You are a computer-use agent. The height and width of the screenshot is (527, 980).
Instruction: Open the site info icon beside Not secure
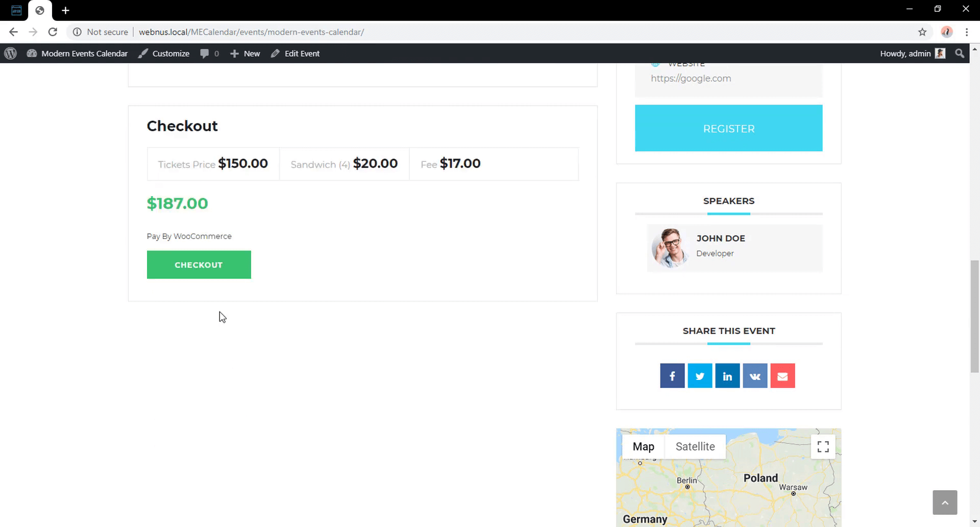pyautogui.click(x=77, y=32)
